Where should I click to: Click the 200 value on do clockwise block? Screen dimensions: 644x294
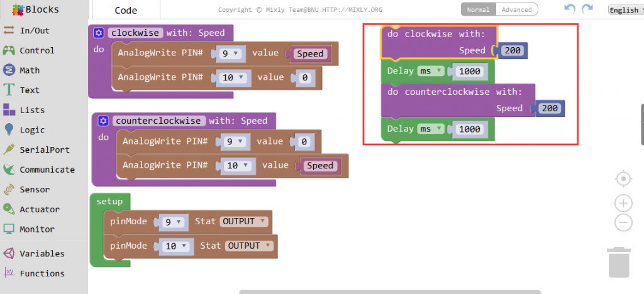click(513, 50)
